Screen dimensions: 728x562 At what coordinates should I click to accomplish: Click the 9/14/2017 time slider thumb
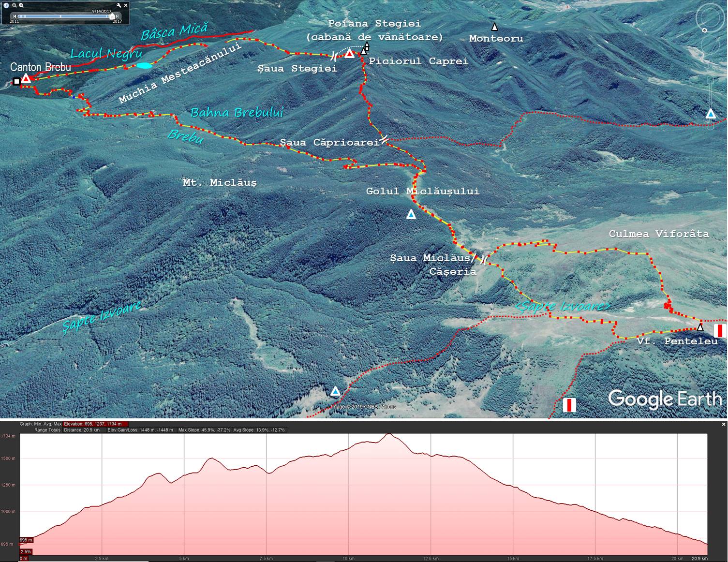pos(112,16)
